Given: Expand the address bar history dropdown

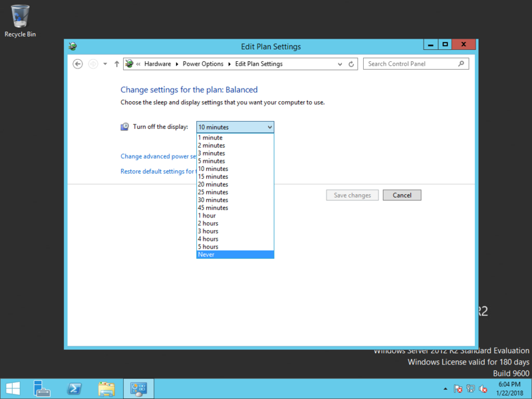Looking at the screenshot, I should click(x=338, y=64).
